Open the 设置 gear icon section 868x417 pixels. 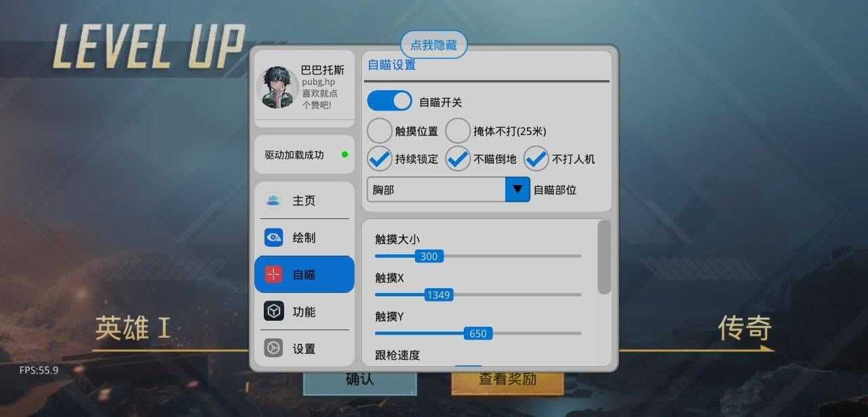pyautogui.click(x=273, y=349)
